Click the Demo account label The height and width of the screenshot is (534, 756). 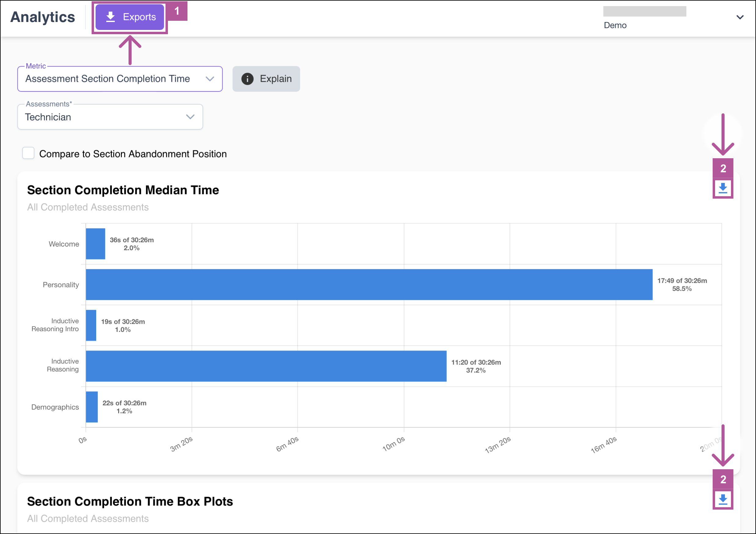615,25
